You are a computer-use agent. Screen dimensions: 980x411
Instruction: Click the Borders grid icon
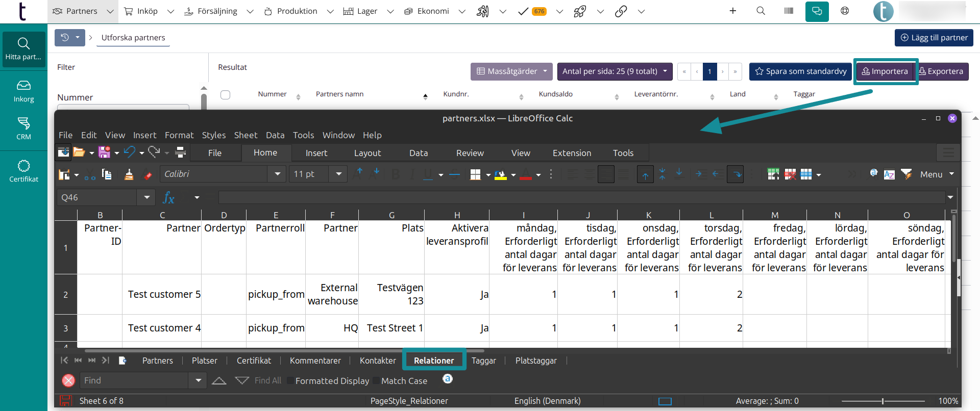click(475, 174)
